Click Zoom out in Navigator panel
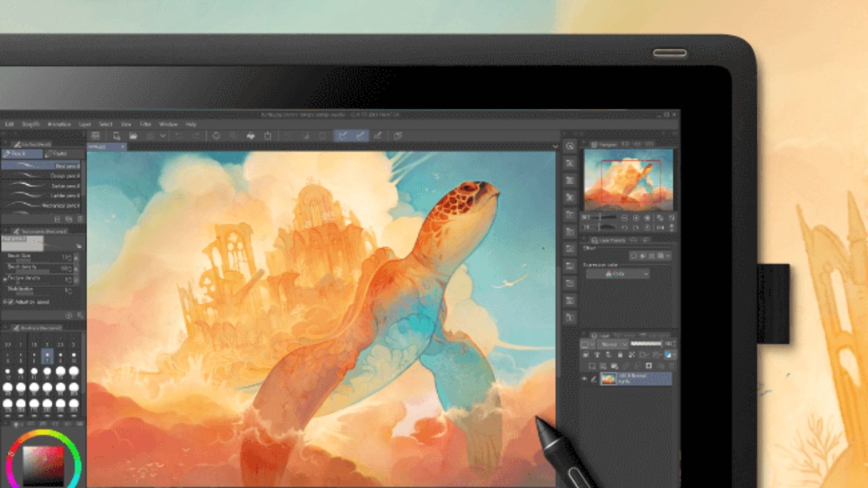Image resolution: width=868 pixels, height=488 pixels. 625,217
